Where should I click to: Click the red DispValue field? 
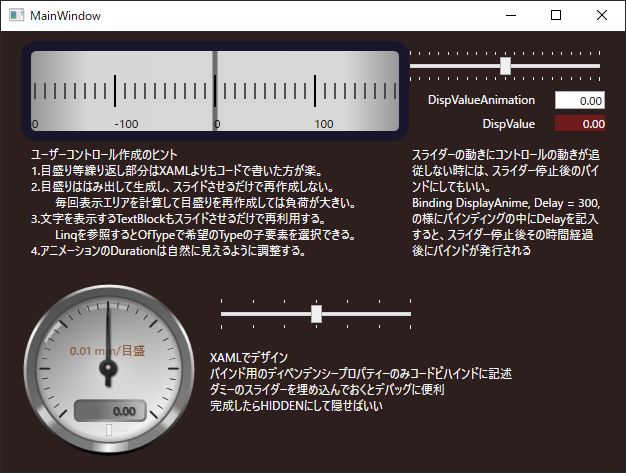[580, 124]
